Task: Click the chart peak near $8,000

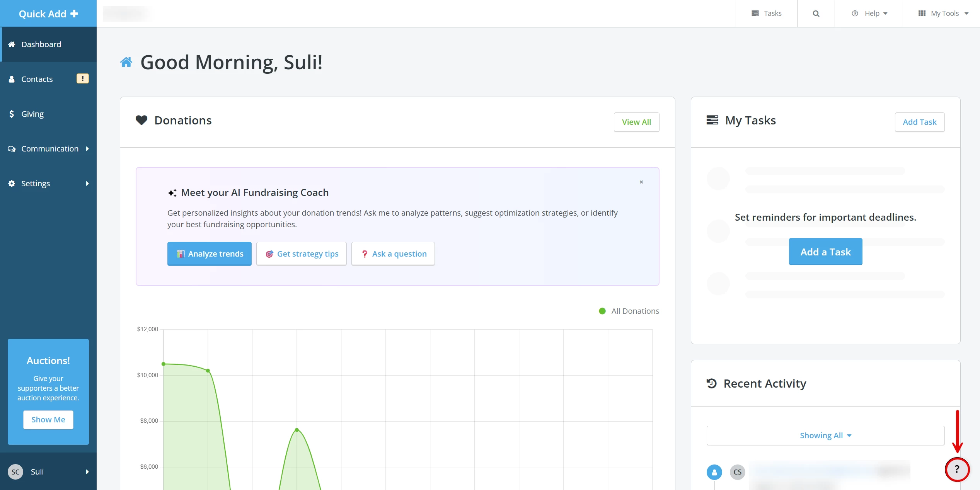Action: coord(297,430)
